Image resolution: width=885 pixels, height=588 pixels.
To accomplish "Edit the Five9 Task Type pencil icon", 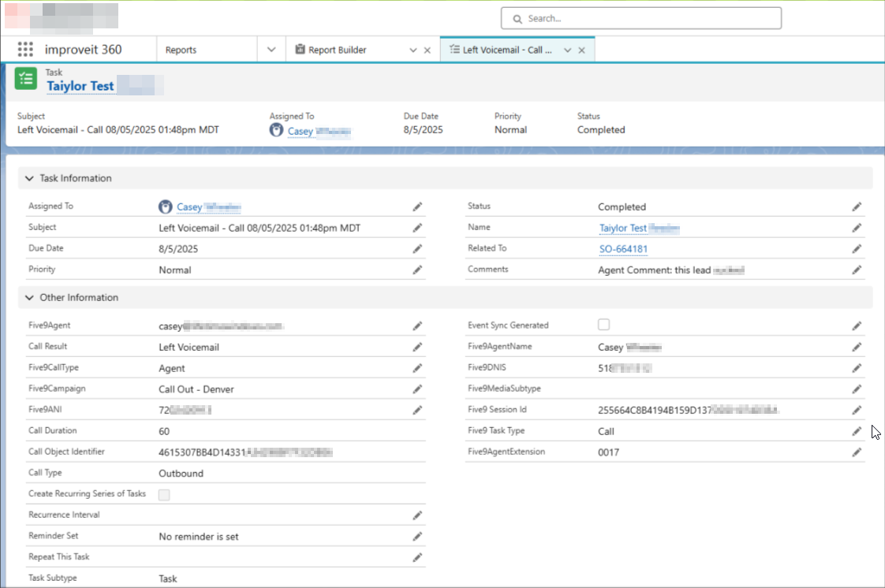I will click(x=857, y=431).
